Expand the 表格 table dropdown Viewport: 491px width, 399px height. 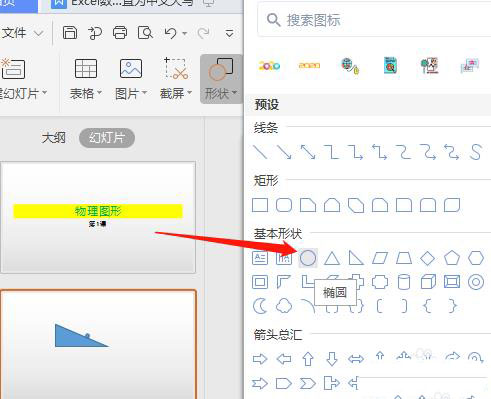tap(86, 79)
